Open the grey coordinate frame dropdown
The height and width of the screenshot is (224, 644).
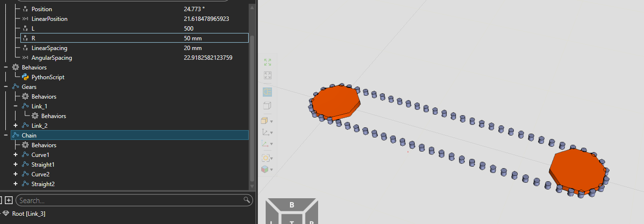(271, 132)
